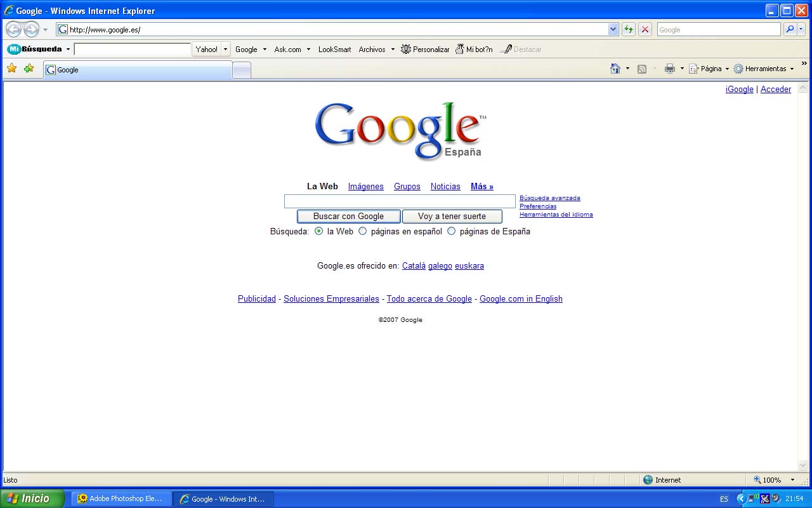Go back with the browser Back arrow
This screenshot has height=508, width=812.
point(13,29)
